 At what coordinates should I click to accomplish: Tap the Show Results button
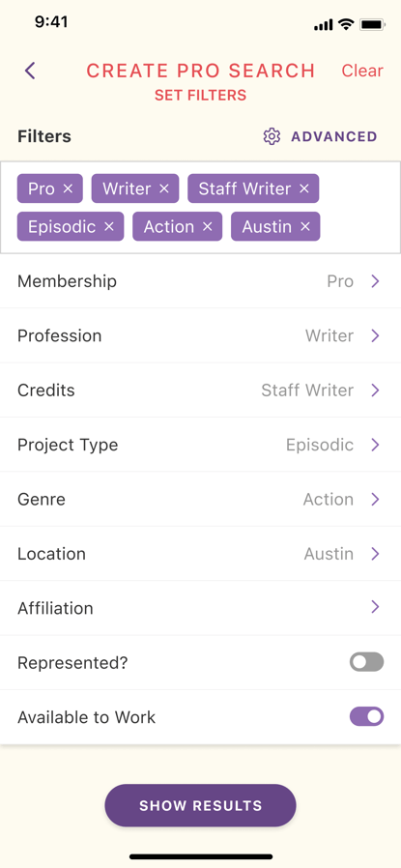[200, 805]
